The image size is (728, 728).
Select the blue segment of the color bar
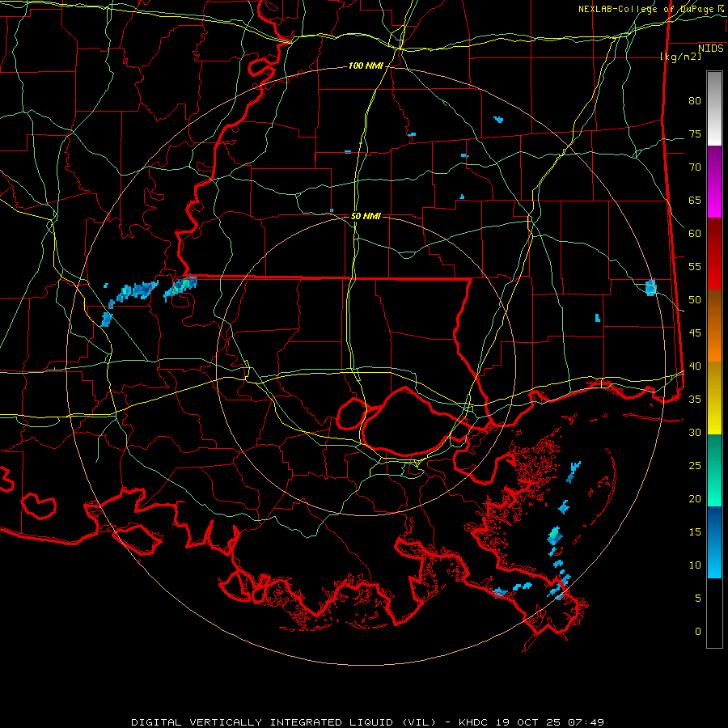click(x=714, y=542)
